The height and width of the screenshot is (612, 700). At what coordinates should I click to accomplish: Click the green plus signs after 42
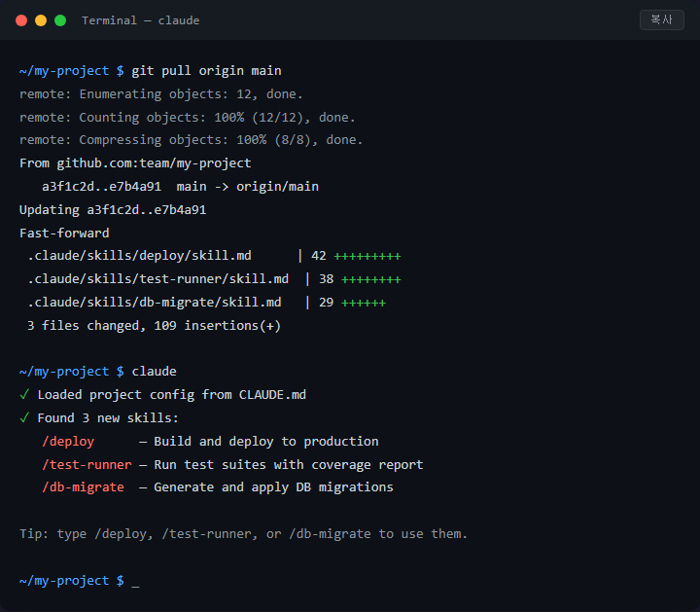tap(367, 257)
